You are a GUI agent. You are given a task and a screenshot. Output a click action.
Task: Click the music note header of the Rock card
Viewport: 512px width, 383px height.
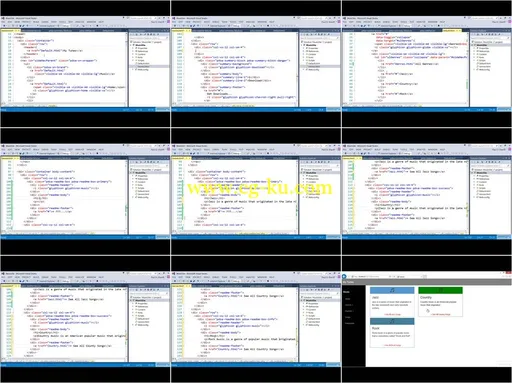pos(392,321)
